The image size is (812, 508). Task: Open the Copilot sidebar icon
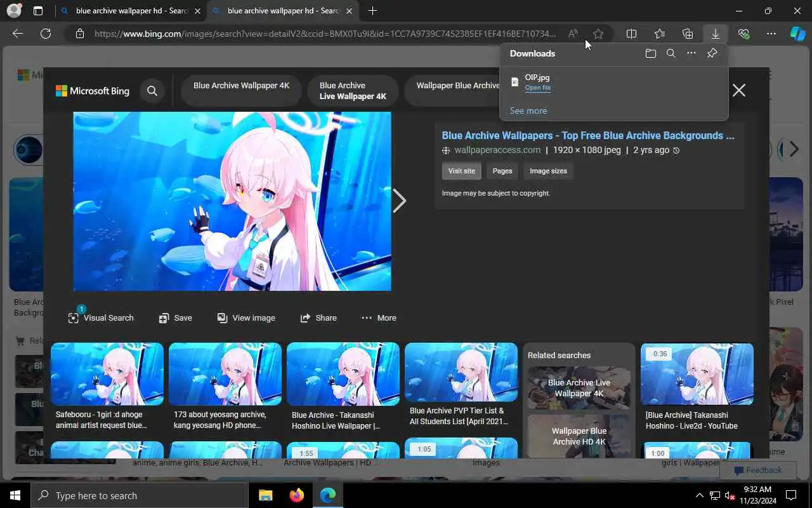(797, 34)
